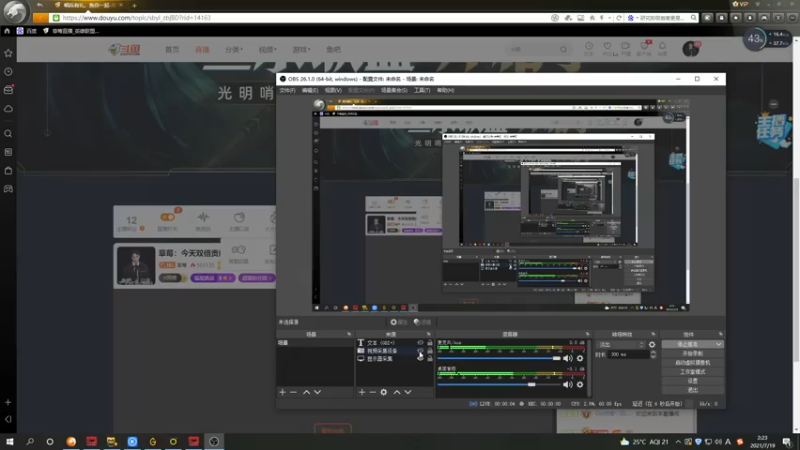Image resolution: width=800 pixels, height=450 pixels.
Task: Click the Exit button in OBS controls
Action: tap(692, 390)
